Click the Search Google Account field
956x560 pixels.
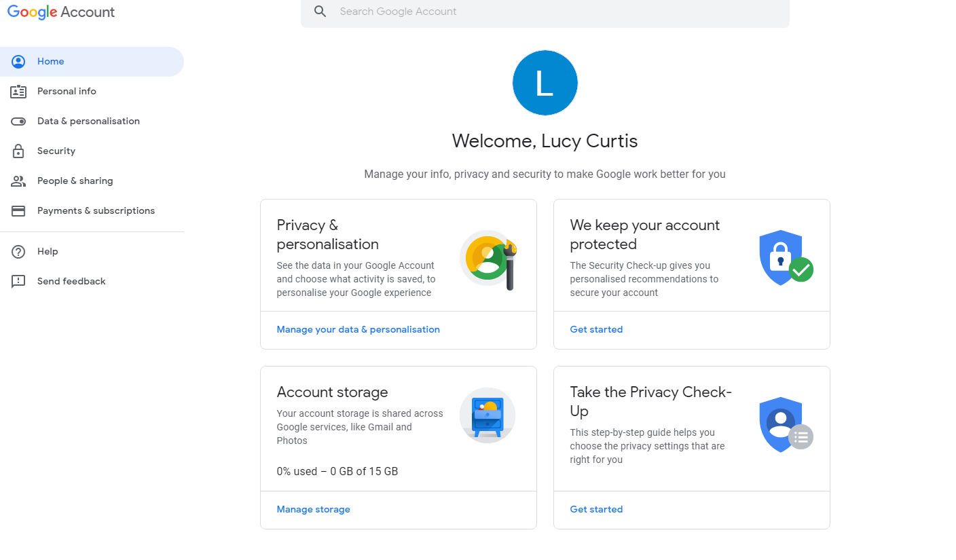[x=475, y=12]
